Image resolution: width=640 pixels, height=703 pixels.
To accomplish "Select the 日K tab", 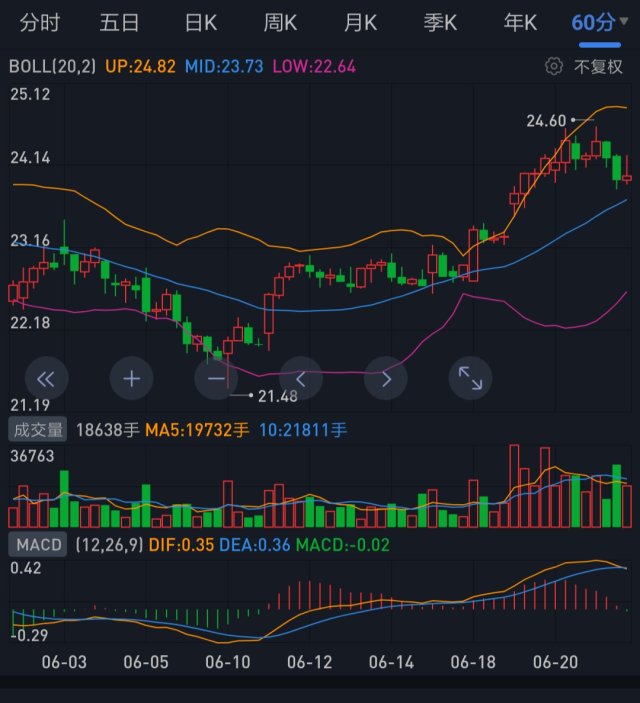I will point(201,22).
